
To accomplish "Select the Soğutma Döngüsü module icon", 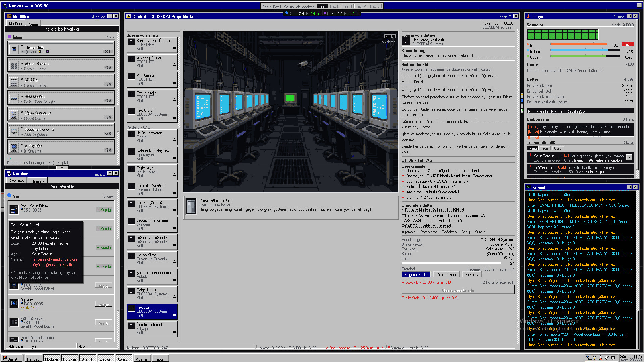I will [x=14, y=131].
